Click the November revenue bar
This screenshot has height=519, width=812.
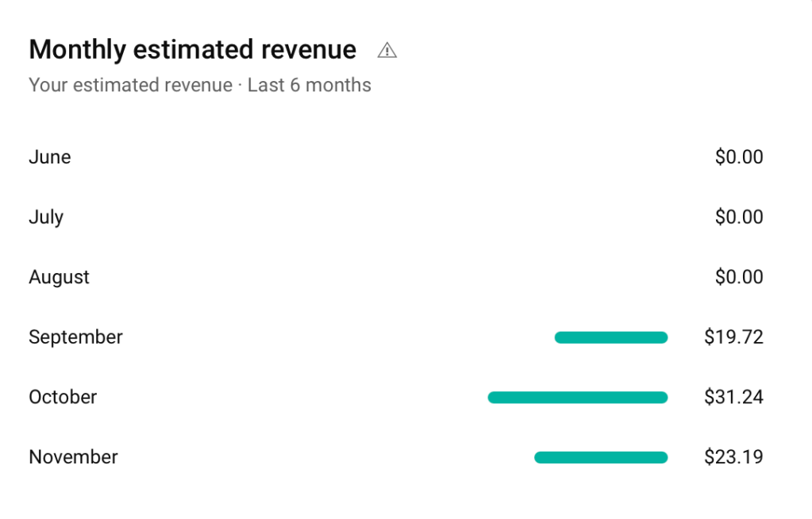[x=601, y=457]
